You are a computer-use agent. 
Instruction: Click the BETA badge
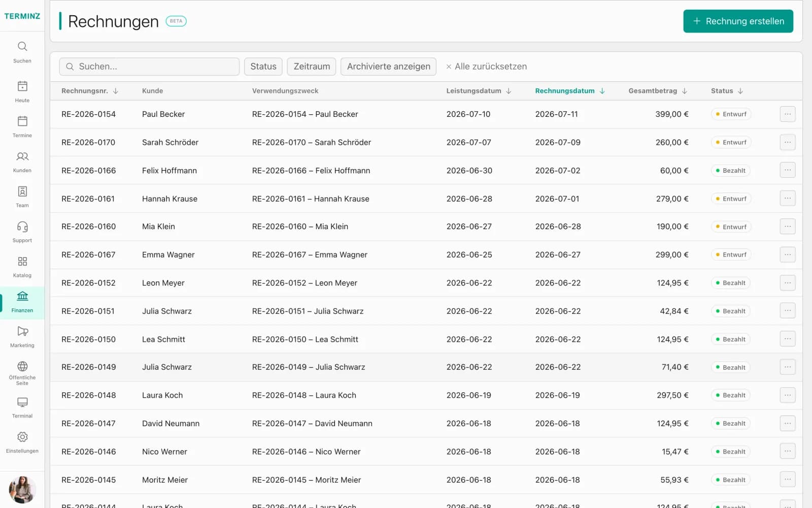click(x=176, y=21)
